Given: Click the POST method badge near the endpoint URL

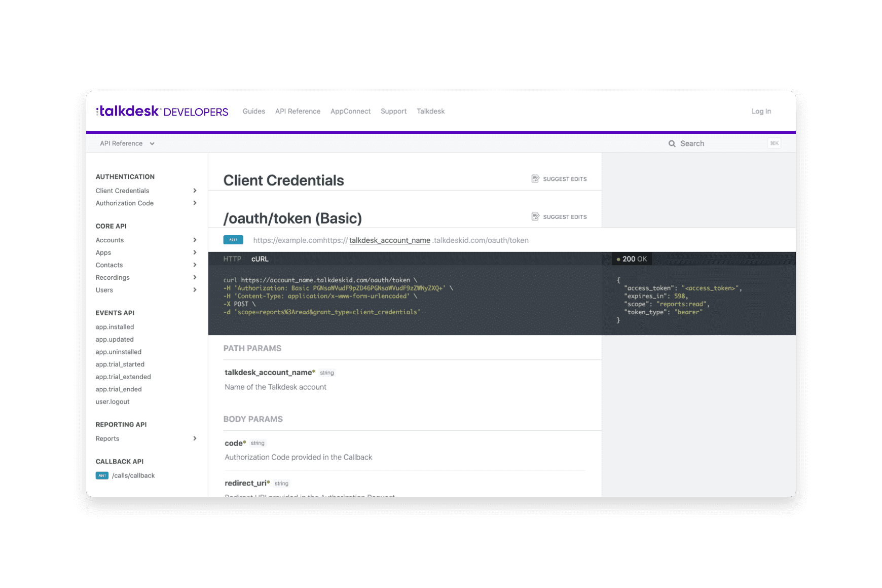Looking at the screenshot, I should (x=233, y=240).
